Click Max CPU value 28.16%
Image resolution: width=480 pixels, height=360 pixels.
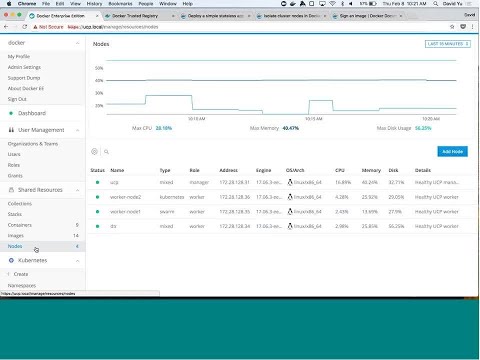coord(164,128)
